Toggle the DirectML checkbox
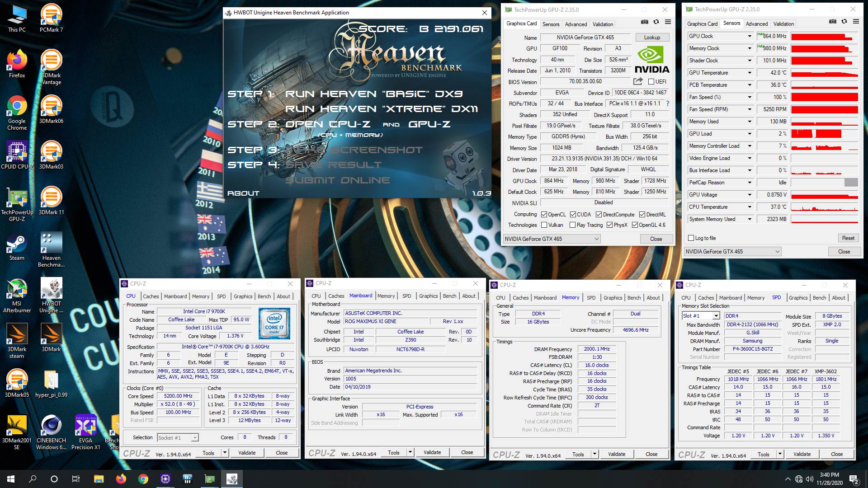 point(642,215)
